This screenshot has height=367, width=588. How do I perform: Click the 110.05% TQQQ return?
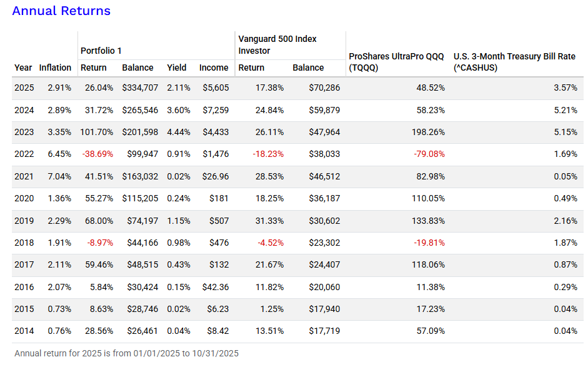click(428, 199)
